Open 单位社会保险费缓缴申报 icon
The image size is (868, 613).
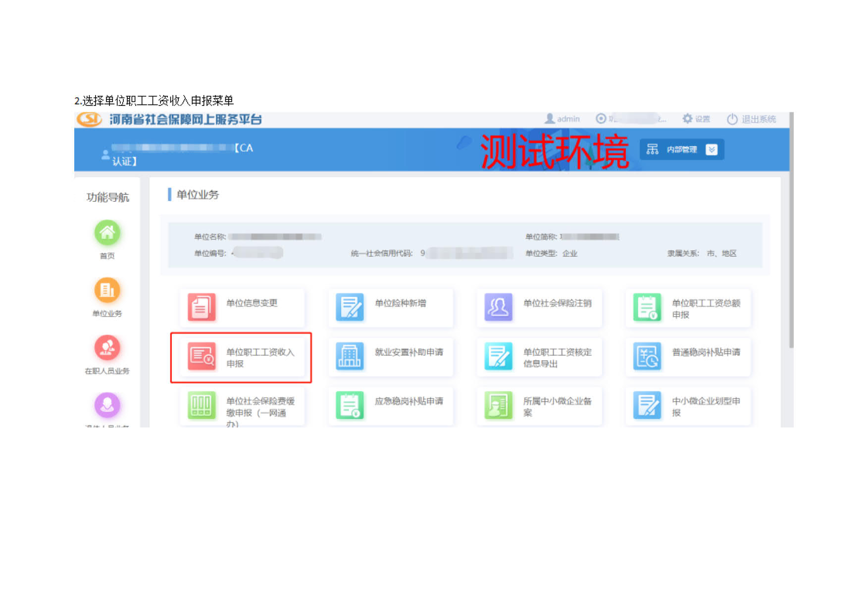[202, 405]
